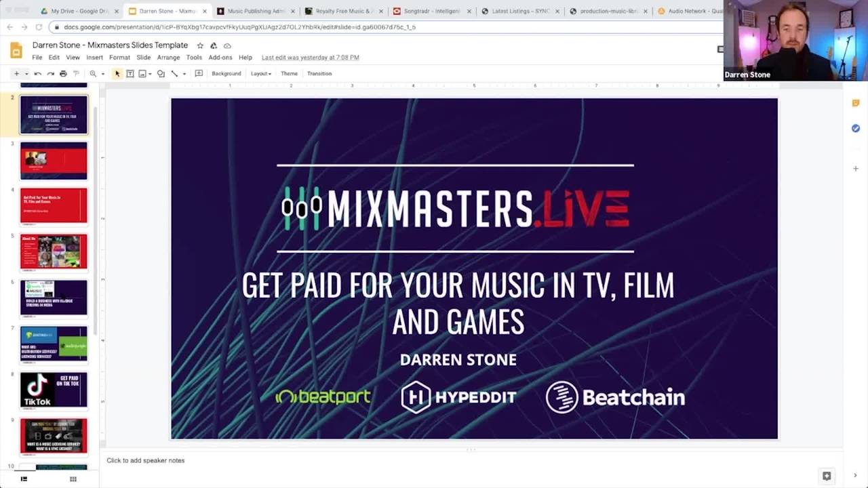
Task: Click the Transition button
Action: 319,73
